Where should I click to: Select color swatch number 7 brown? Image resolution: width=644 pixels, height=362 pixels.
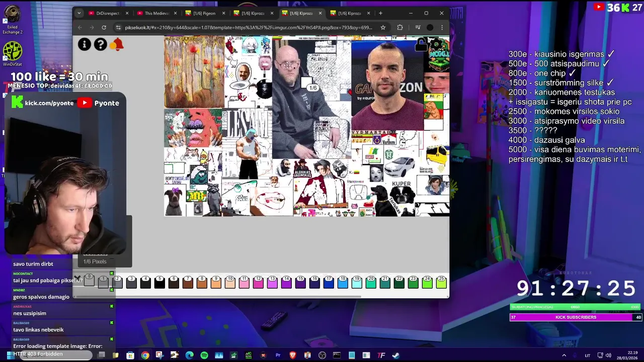click(188, 283)
